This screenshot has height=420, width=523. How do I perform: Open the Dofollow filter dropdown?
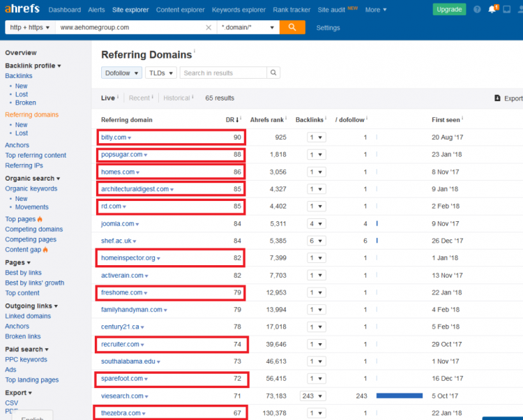pyautogui.click(x=121, y=73)
